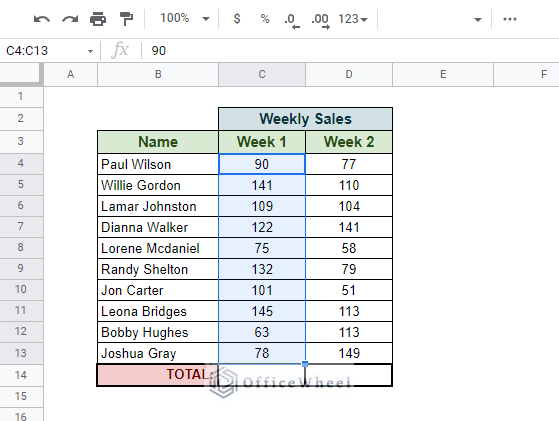559x421 pixels.
Task: Click Week 1 value 109 for Lamar Johnston
Action: point(262,206)
